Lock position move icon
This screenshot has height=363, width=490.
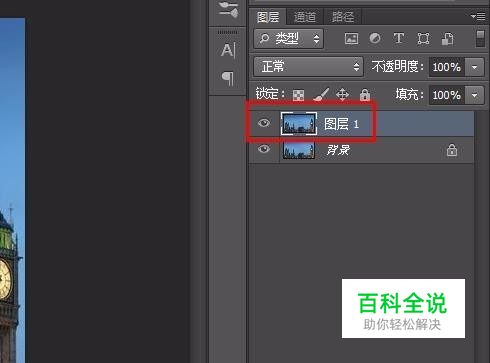click(x=342, y=95)
